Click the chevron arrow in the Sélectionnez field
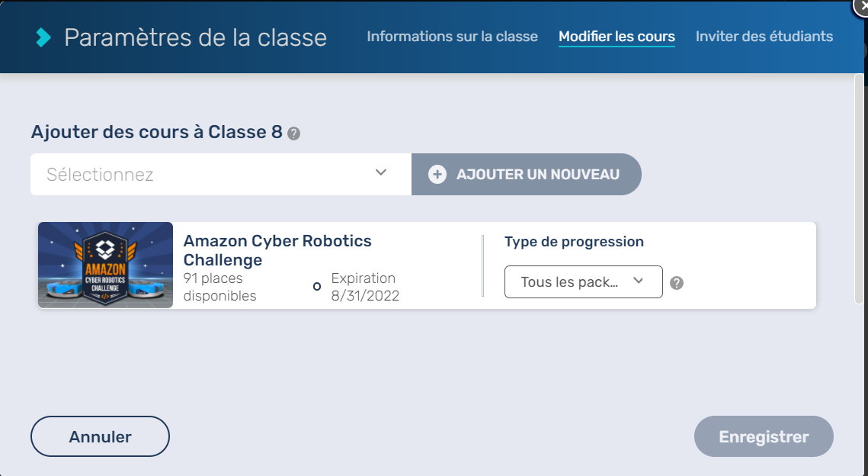Screen dimensions: 868x476 pos(381,172)
